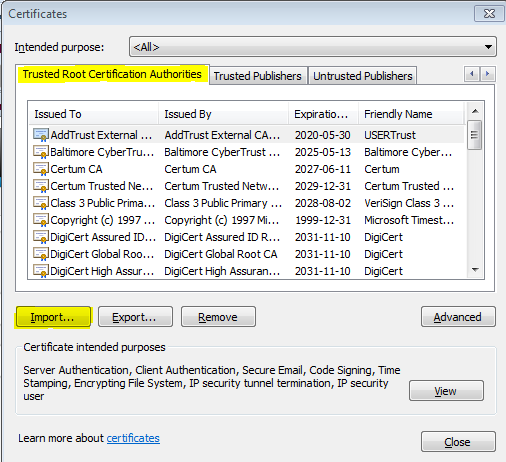This screenshot has height=462, width=506.
Task: Select DigiCert Global Roo... entry
Action: tap(102, 254)
